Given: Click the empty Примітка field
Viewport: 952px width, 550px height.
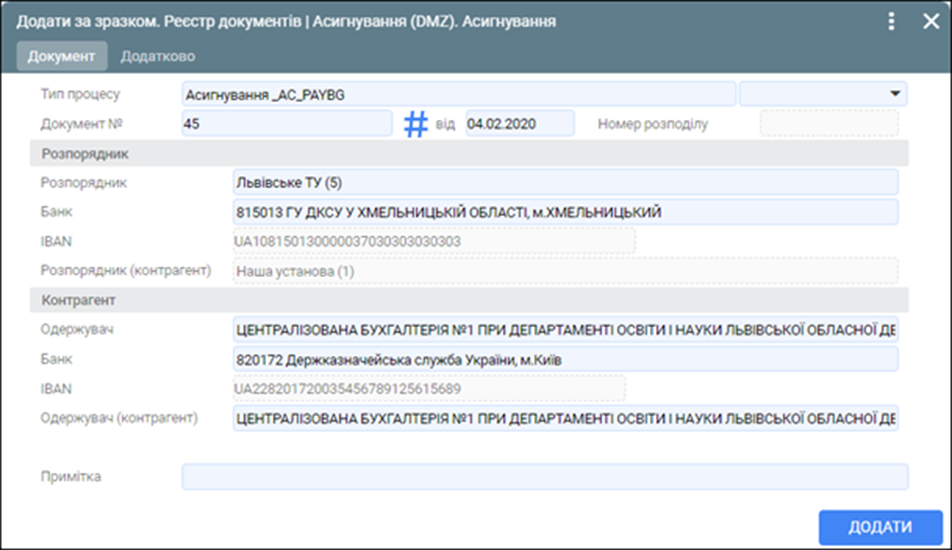Looking at the screenshot, I should (545, 477).
